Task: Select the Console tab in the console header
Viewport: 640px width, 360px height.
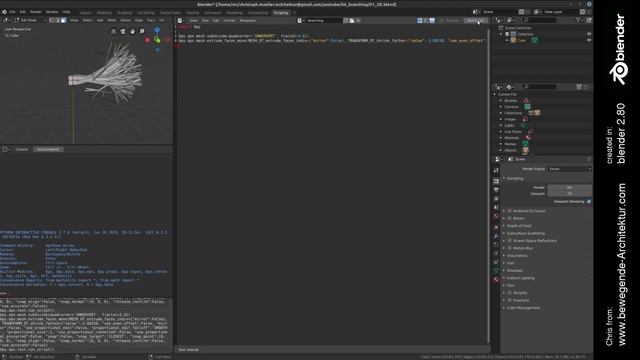Action: pyautogui.click(x=22, y=149)
